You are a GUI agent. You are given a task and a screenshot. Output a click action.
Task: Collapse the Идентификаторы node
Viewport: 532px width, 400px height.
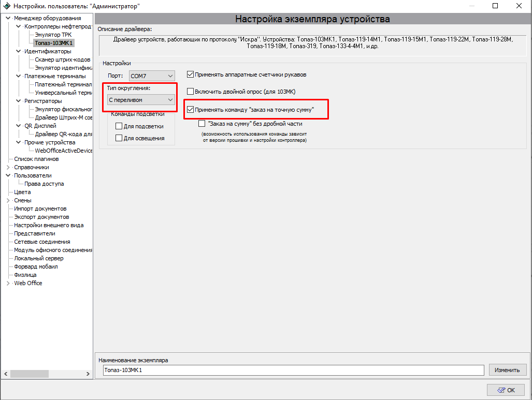coord(18,51)
